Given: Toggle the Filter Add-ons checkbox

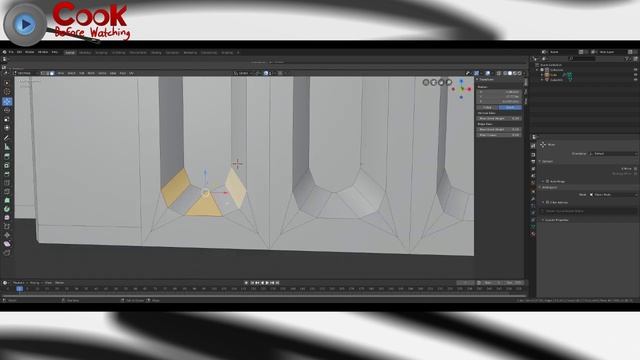Looking at the screenshot, I should [x=547, y=202].
